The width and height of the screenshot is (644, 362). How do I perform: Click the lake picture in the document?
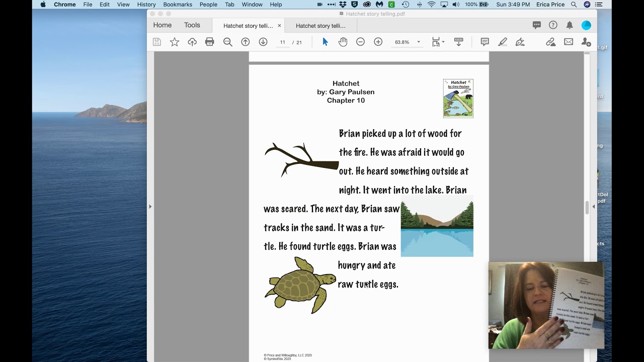tap(437, 226)
